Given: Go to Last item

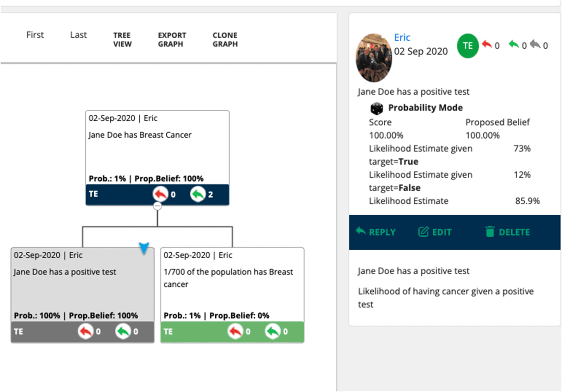Looking at the screenshot, I should [x=78, y=35].
